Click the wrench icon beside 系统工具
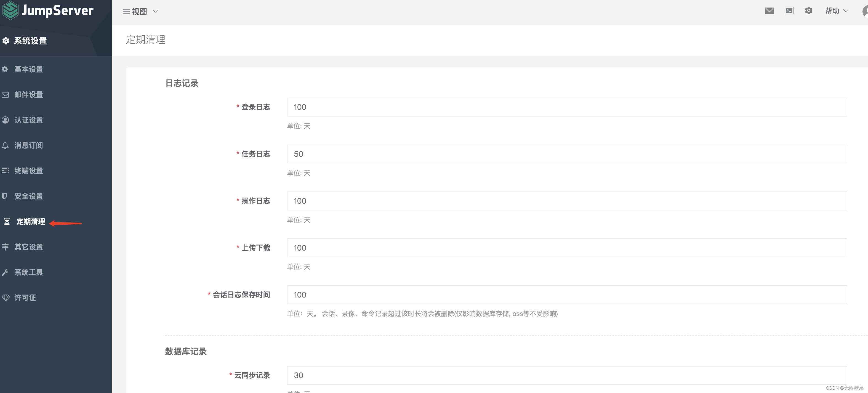The width and height of the screenshot is (868, 393). point(5,272)
